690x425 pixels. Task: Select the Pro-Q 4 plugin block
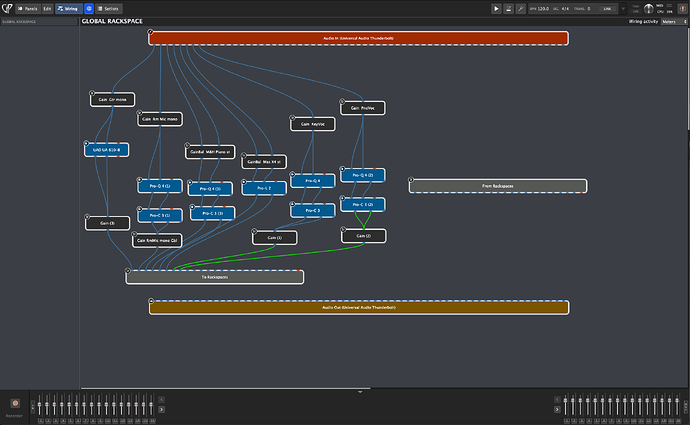(x=312, y=181)
